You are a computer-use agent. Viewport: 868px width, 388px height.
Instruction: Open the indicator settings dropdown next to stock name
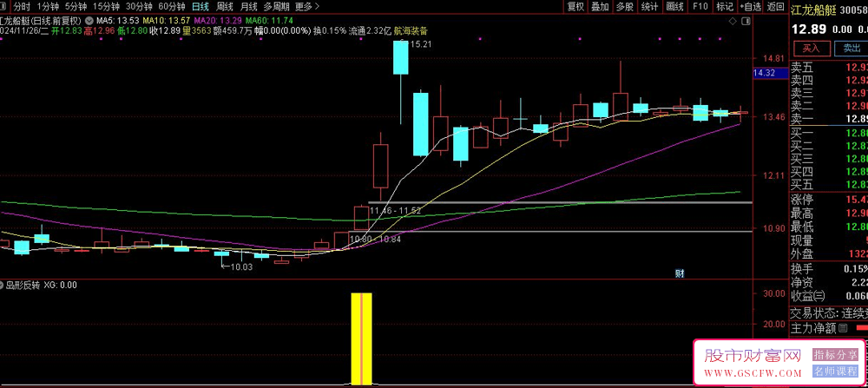[x=89, y=19]
